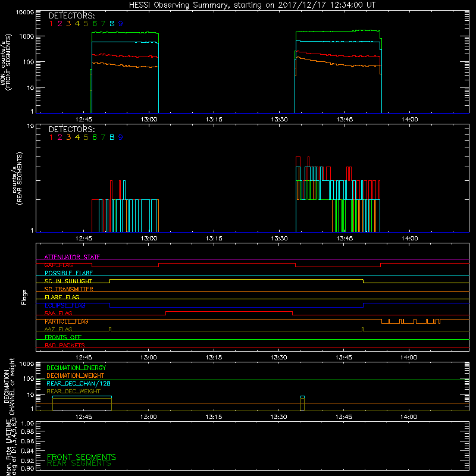Click the ATTENUATOR_STATE flag label
The height and width of the screenshot is (476, 476).
tap(72, 257)
